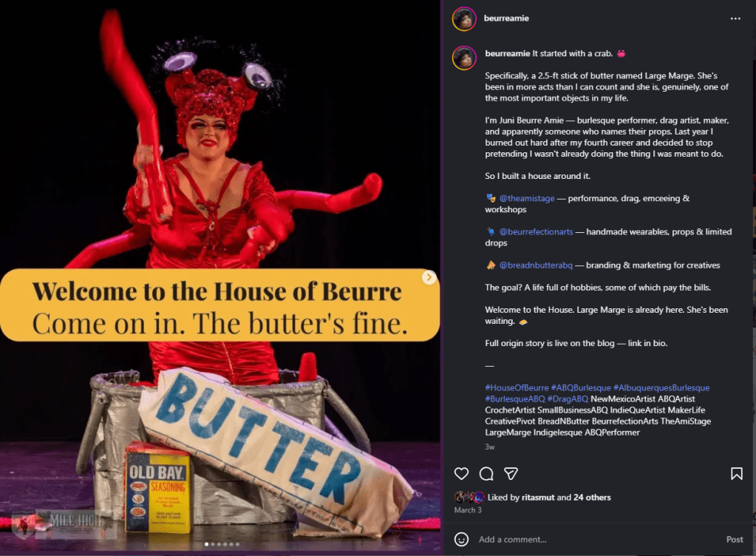Open the three-dot more options menu
The image size is (756, 556).
[x=735, y=18]
